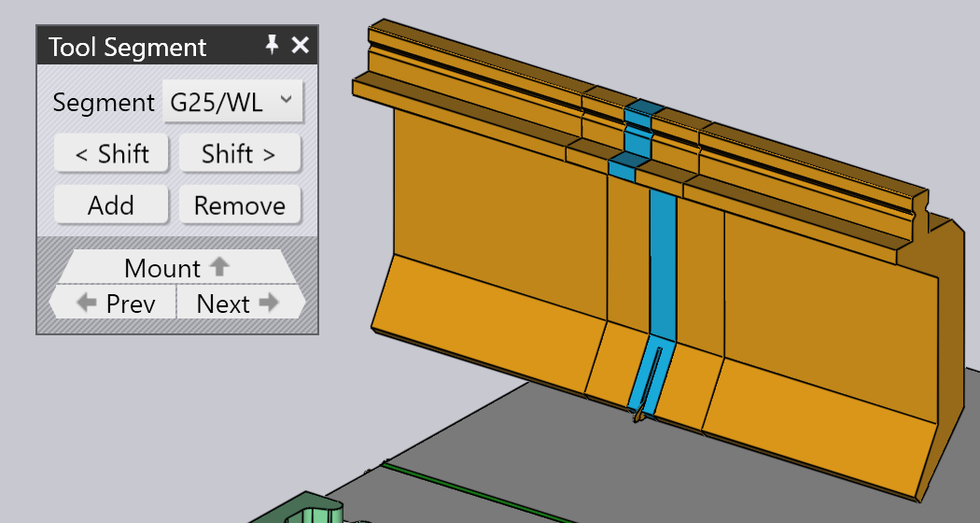Click the Add segment button
Screen dimensions: 980x523
[111, 205]
